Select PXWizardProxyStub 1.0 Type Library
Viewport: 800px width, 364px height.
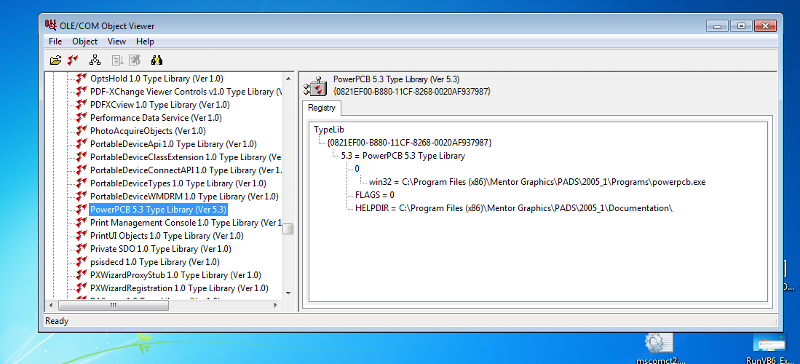pos(176,275)
